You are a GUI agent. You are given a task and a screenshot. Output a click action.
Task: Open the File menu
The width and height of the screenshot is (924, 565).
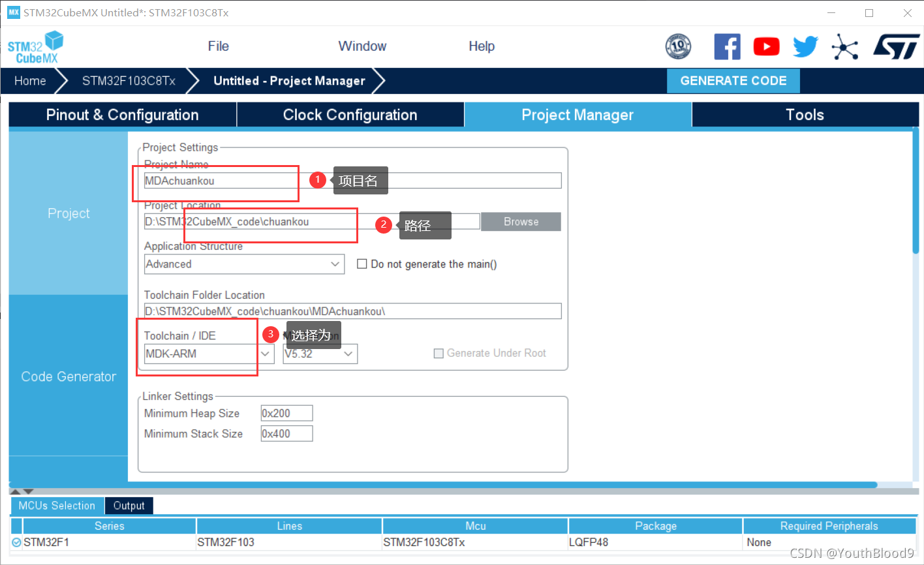[218, 46]
